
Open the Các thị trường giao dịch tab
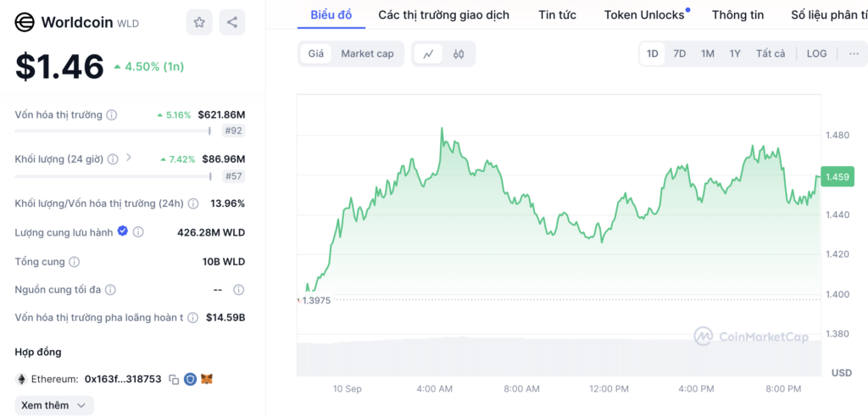(x=444, y=15)
